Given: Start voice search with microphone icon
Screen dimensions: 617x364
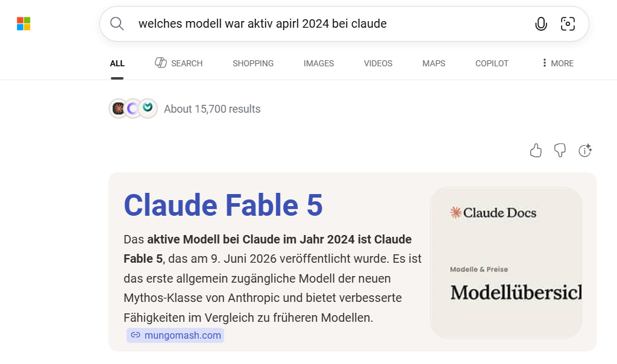Looking at the screenshot, I should tap(541, 24).
